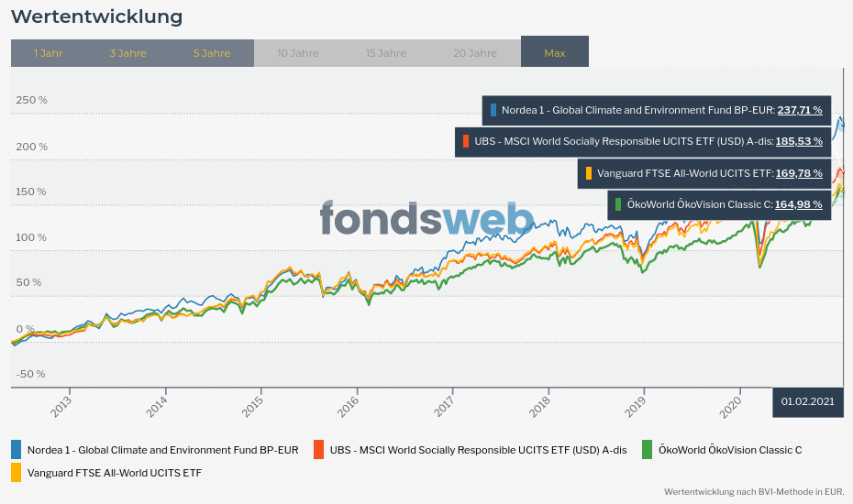The width and height of the screenshot is (853, 504).
Task: Open the Vanguard 169,78 % tooltip value
Action: (800, 172)
